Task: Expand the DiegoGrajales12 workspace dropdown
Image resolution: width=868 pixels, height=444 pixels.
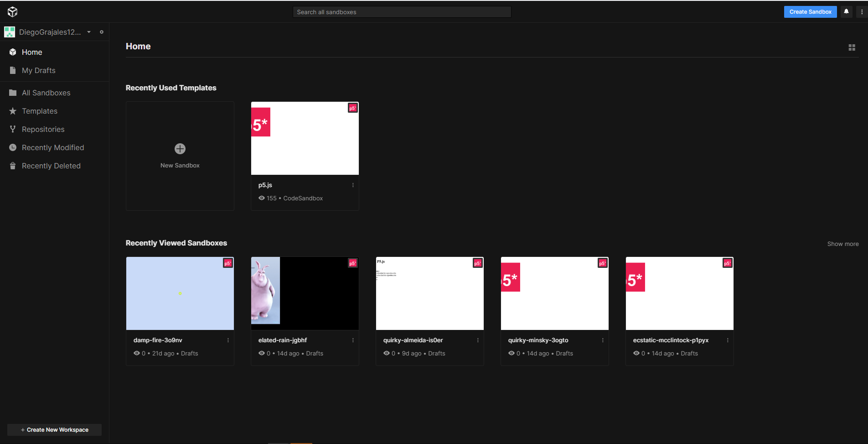Action: [89, 32]
